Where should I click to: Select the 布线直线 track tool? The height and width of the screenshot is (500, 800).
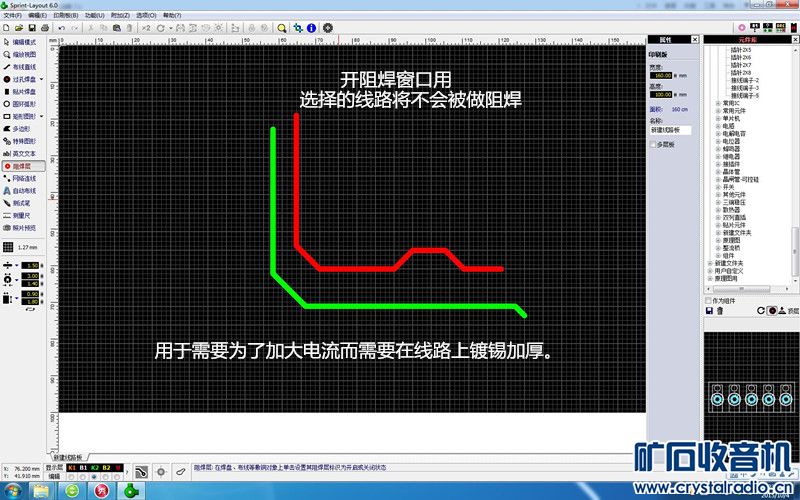point(20,67)
